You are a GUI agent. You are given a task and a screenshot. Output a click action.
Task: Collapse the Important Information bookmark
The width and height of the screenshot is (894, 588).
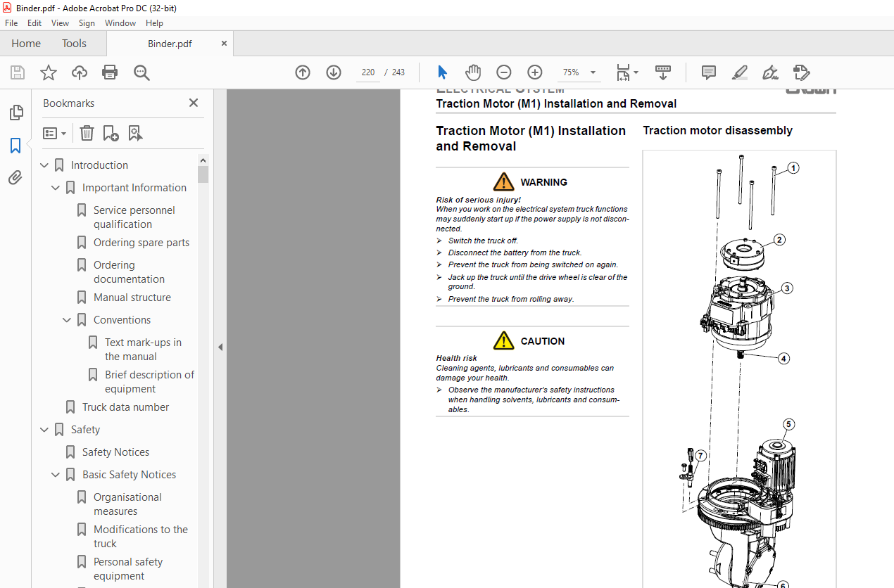[56, 188]
